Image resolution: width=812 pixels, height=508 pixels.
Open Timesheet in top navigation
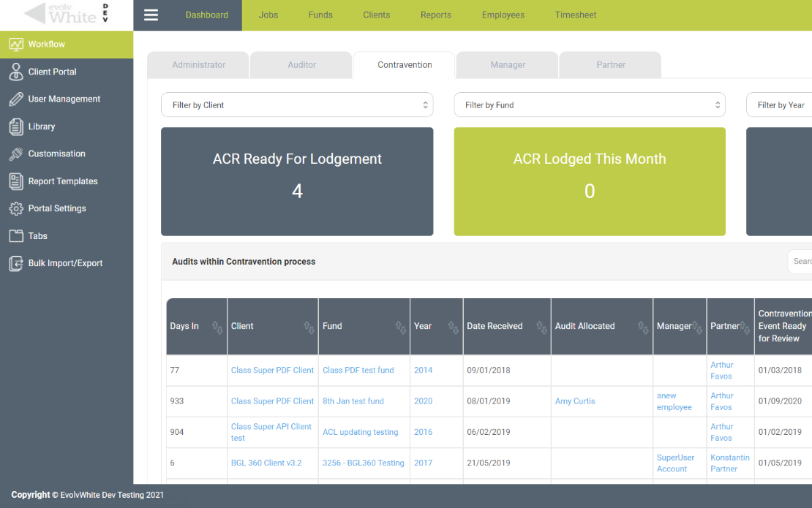tap(575, 15)
